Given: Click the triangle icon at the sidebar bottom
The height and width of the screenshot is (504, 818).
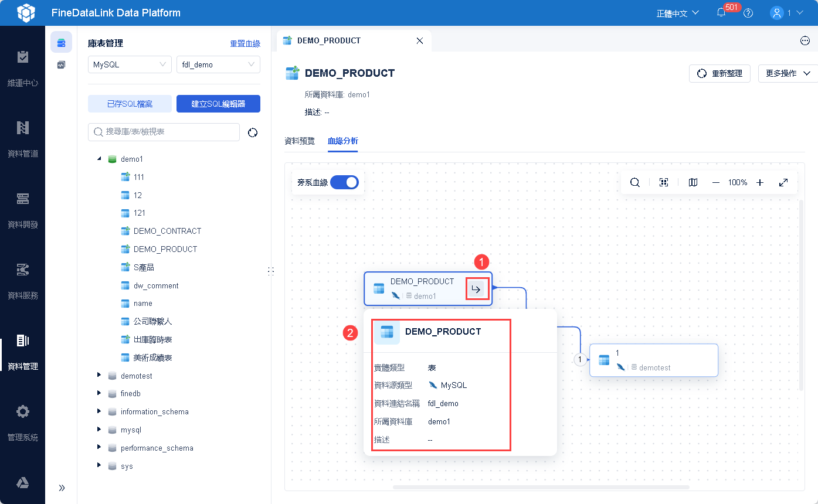Looking at the screenshot, I should click(x=23, y=483).
